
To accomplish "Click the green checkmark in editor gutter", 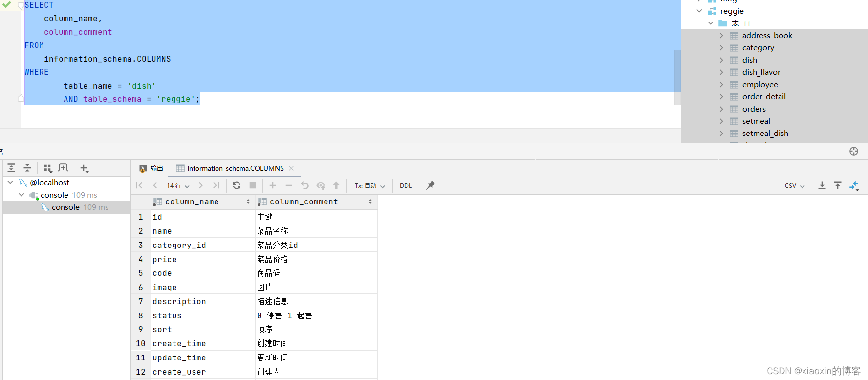I will (x=7, y=4).
